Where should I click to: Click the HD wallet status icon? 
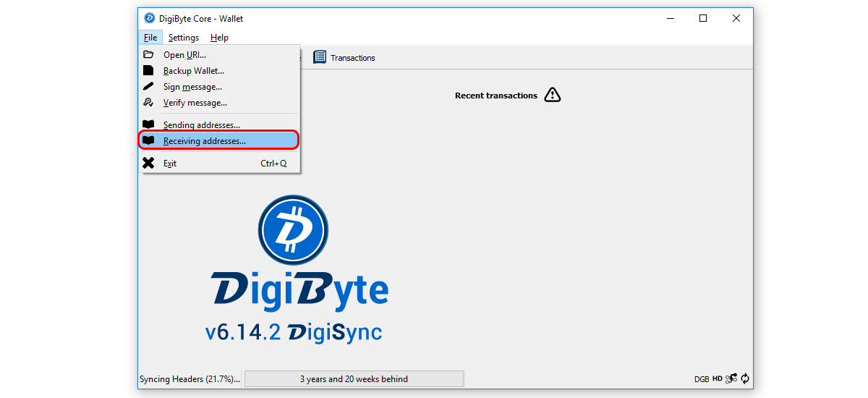[718, 378]
